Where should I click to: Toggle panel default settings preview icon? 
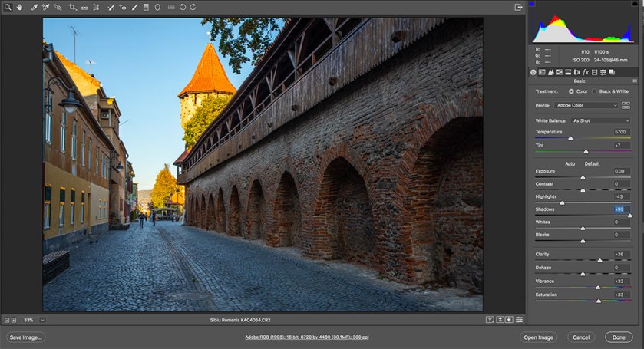click(520, 320)
